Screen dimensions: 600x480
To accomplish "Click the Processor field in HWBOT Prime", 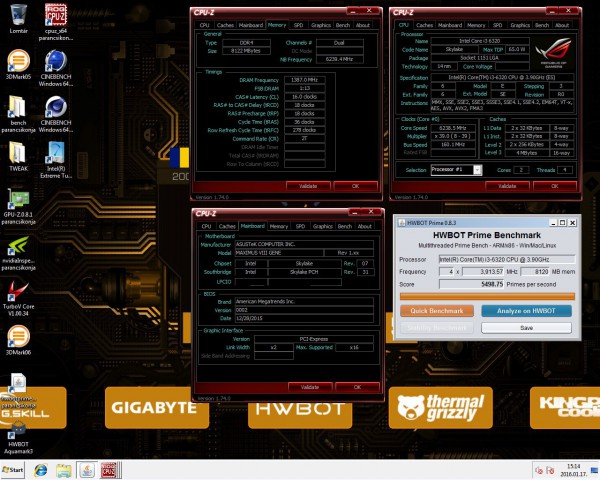I will (x=507, y=260).
